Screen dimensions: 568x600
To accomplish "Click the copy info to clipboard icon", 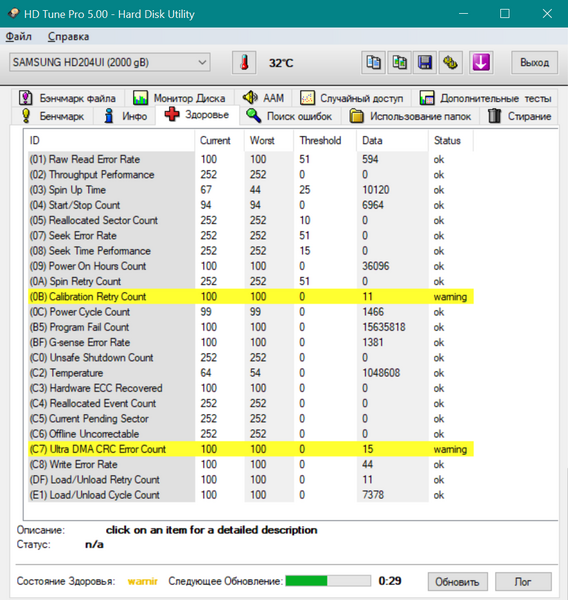I will pyautogui.click(x=373, y=62).
